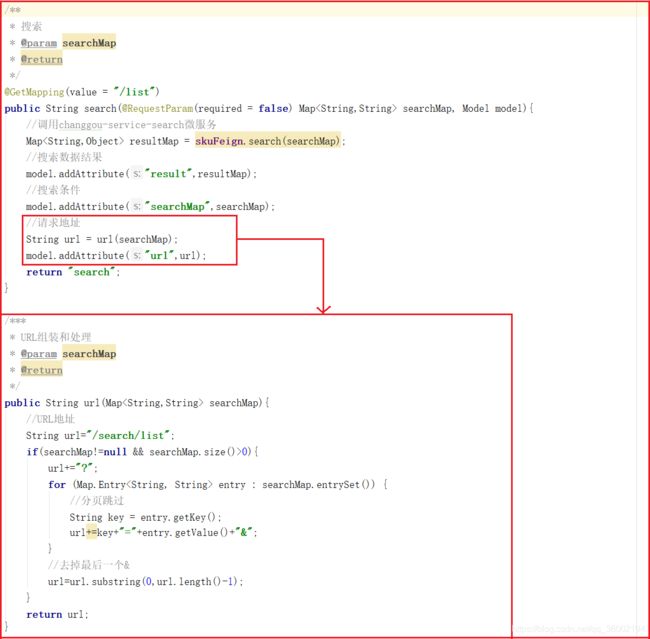Viewport: 650px width, 639px height.
Task: Click the //去掉最后一个& comment
Action: coord(89,565)
